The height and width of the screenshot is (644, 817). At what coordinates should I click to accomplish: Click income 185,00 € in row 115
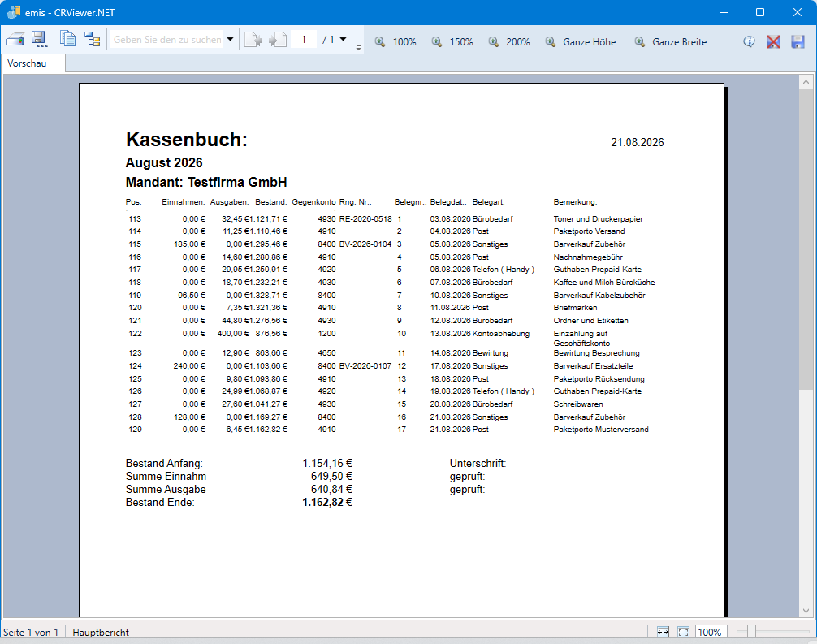pos(189,244)
